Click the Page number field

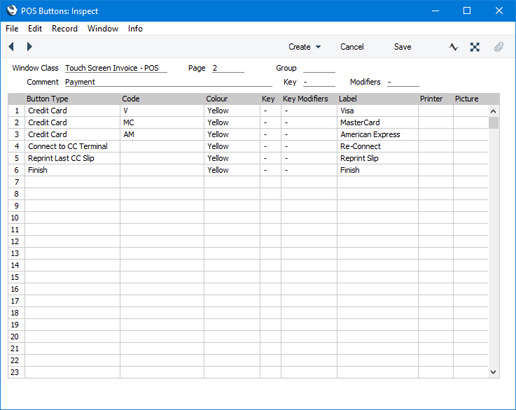click(x=228, y=68)
